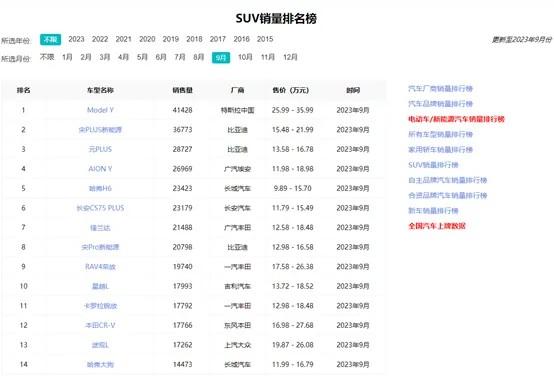The image size is (554, 376).
Task: Open the 元PLUS model link
Action: tap(100, 149)
